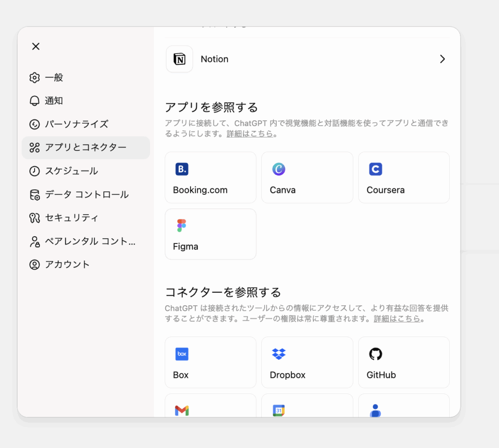
Task: Select the Dropbox connector icon
Action: 279,354
